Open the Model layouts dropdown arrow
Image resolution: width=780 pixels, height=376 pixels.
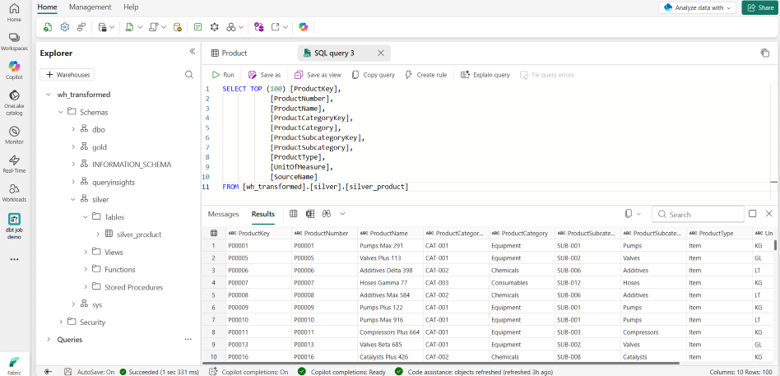241,27
